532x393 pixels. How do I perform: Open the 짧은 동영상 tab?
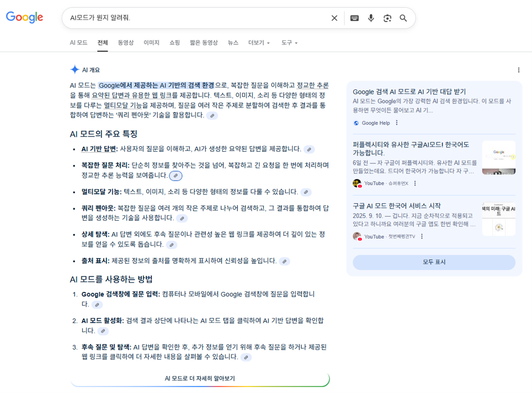pyautogui.click(x=204, y=43)
